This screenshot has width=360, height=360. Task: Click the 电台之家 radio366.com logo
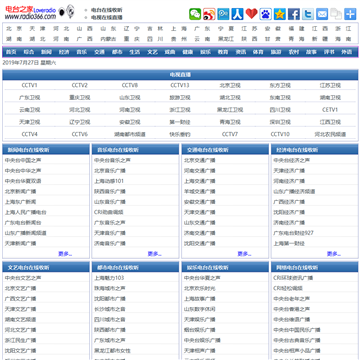coord(31,13)
